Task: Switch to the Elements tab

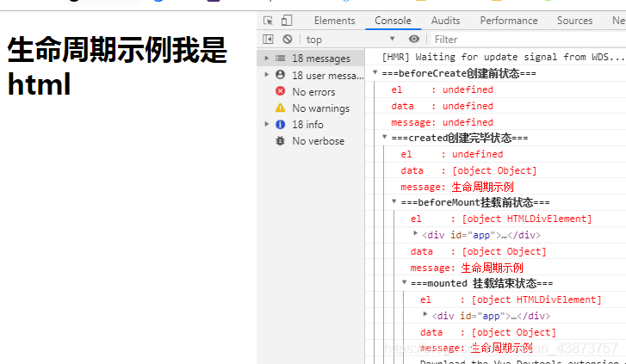Action: tap(335, 21)
